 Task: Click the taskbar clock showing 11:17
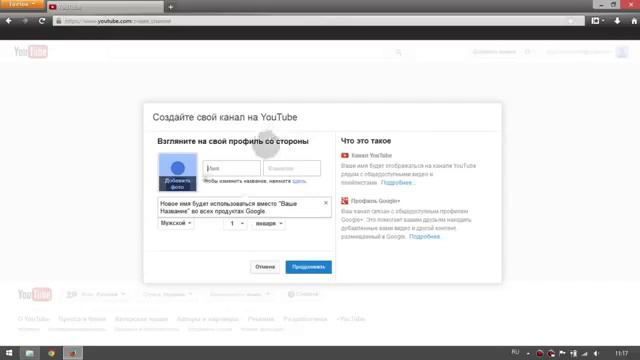pyautogui.click(x=621, y=353)
